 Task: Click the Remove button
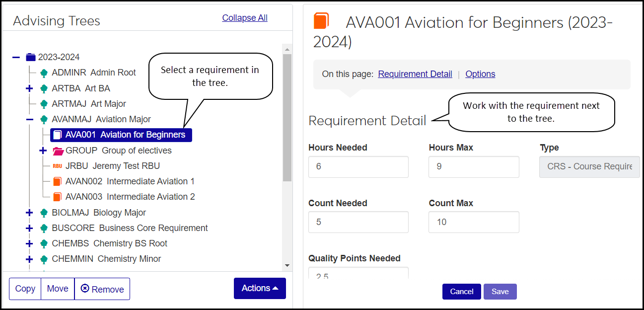(102, 289)
